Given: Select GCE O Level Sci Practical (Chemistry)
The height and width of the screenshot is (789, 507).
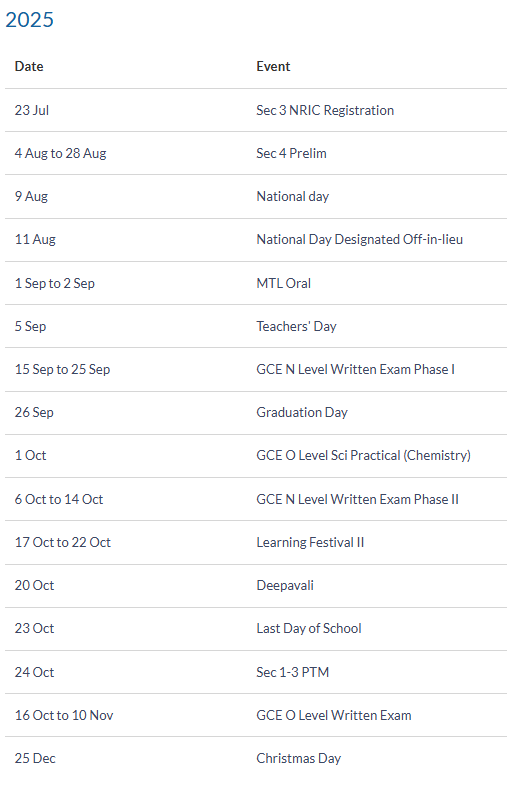Looking at the screenshot, I should tap(364, 455).
